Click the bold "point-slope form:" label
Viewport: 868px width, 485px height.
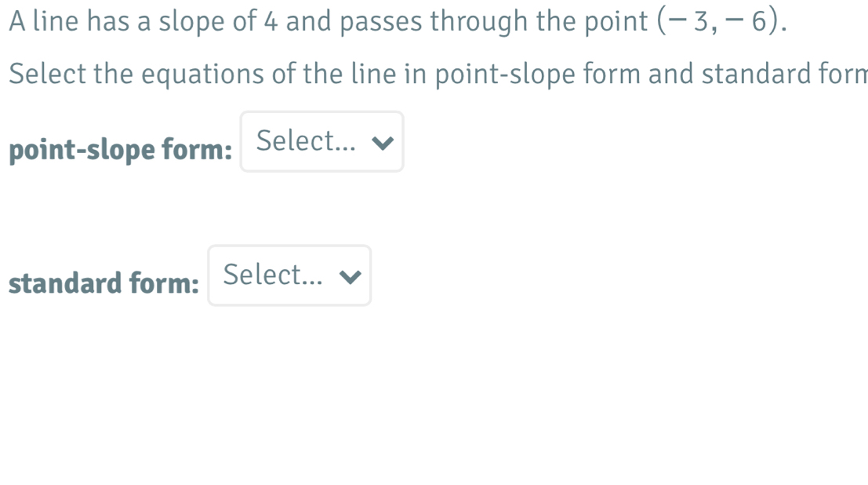[x=121, y=149]
